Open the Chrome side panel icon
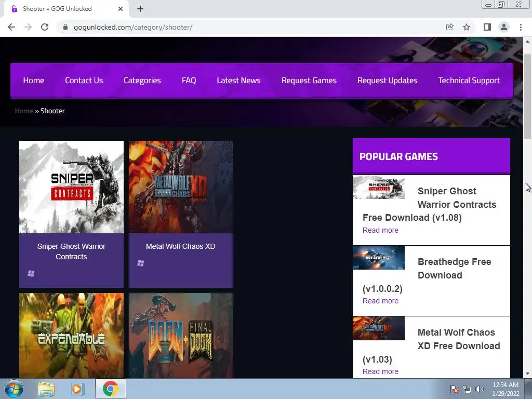The height and width of the screenshot is (399, 532). click(x=487, y=27)
